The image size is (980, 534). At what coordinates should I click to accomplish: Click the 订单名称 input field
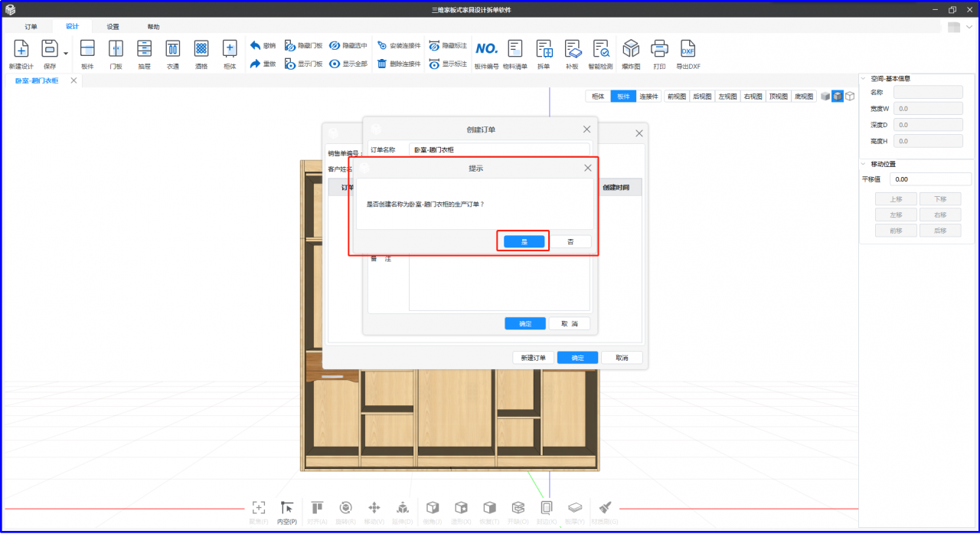pyautogui.click(x=500, y=150)
